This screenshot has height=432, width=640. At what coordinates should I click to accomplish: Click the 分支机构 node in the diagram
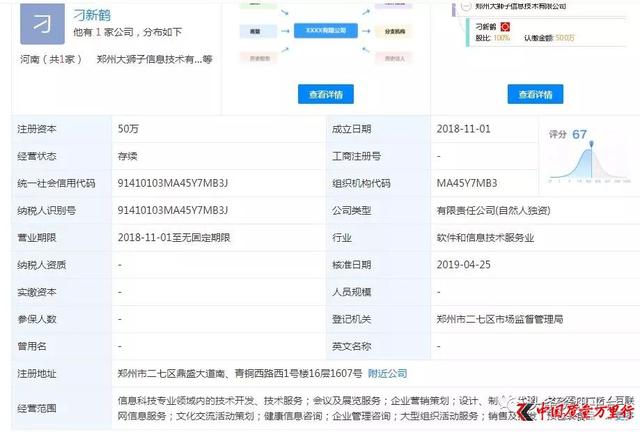click(x=395, y=31)
